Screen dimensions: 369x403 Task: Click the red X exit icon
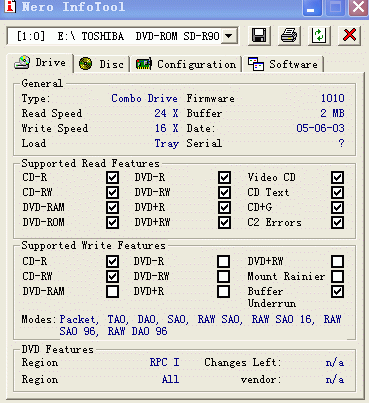coord(349,35)
